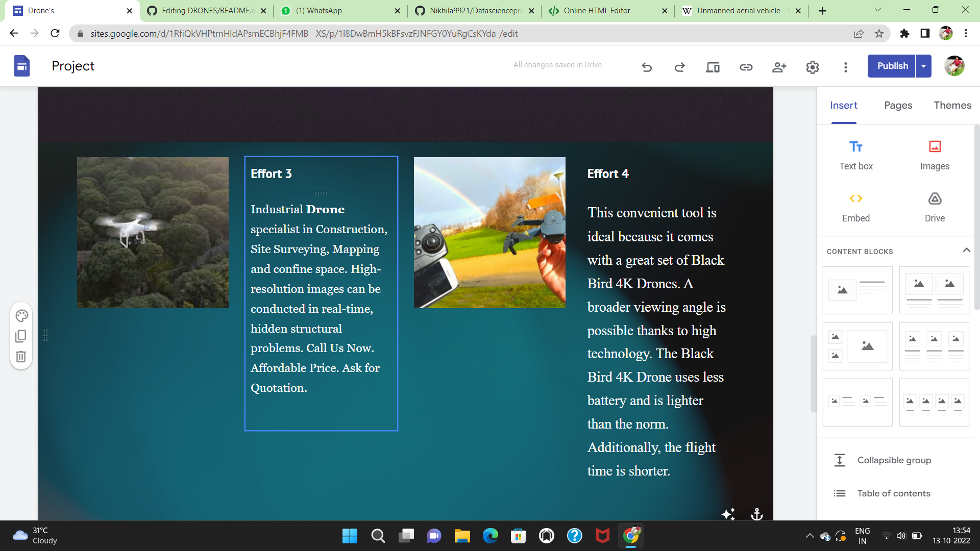
Task: Open the device Preview icon
Action: tap(713, 67)
